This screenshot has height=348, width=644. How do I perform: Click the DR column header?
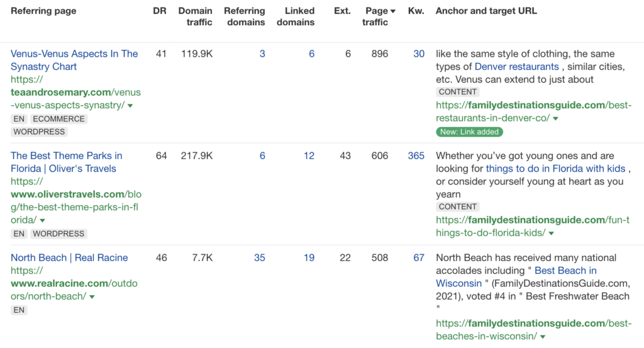point(160,11)
